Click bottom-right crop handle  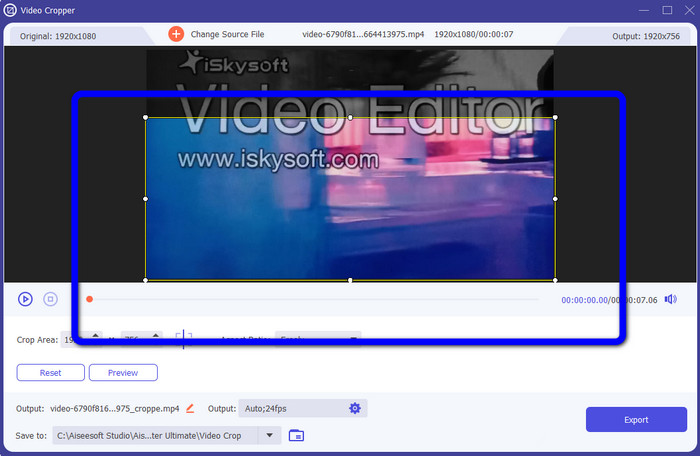pyautogui.click(x=555, y=280)
